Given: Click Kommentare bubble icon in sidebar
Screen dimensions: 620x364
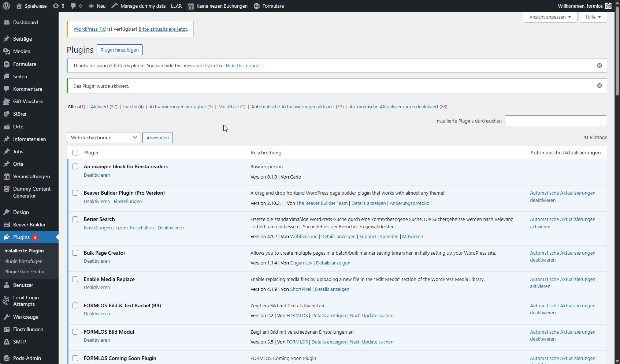Looking at the screenshot, I should tap(7, 89).
